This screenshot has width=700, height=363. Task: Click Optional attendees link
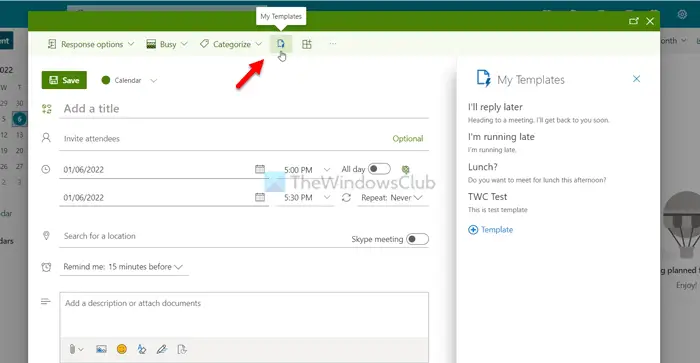(x=408, y=138)
